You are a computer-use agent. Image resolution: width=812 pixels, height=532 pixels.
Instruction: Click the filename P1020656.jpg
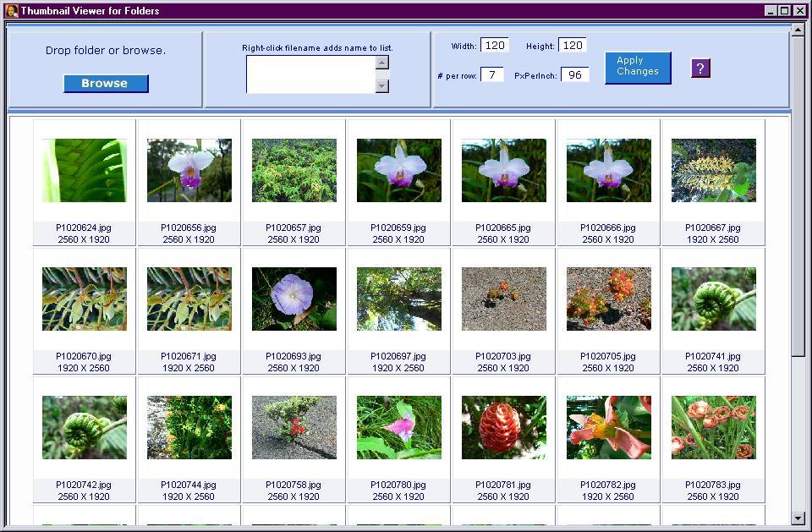click(189, 228)
